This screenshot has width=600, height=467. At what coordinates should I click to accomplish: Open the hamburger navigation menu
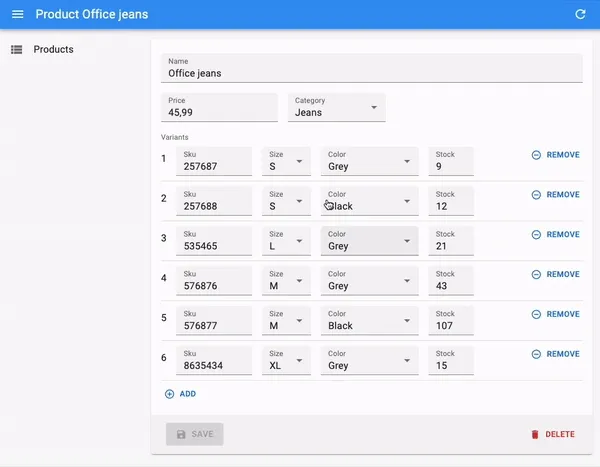click(x=17, y=14)
